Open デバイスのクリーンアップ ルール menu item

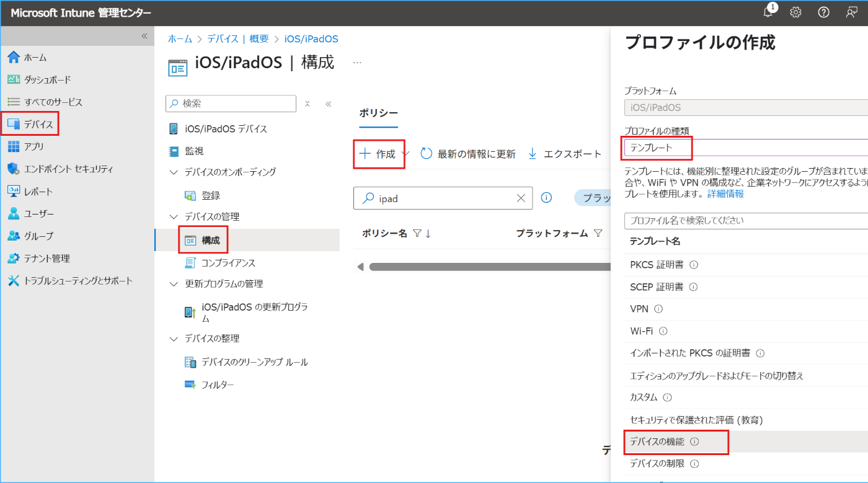(x=247, y=362)
